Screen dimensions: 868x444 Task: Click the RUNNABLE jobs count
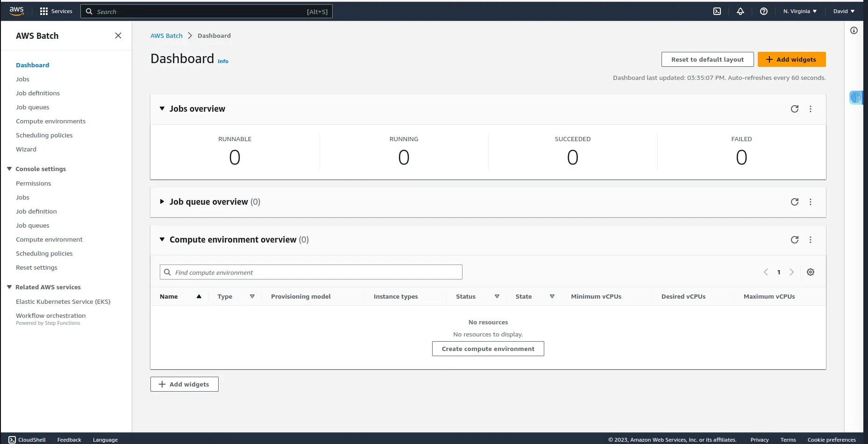click(235, 158)
